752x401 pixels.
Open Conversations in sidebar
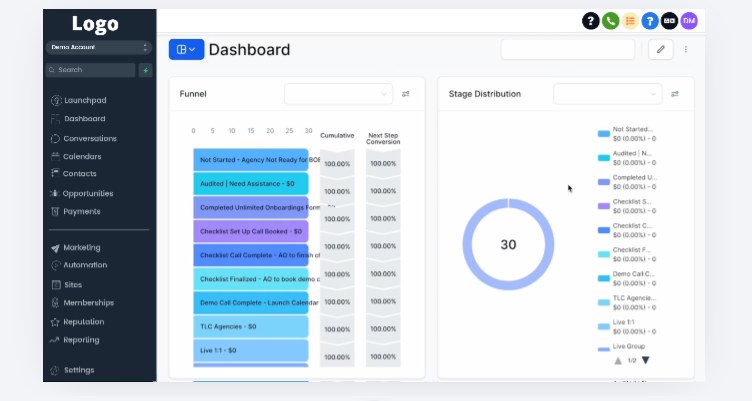pos(84,139)
